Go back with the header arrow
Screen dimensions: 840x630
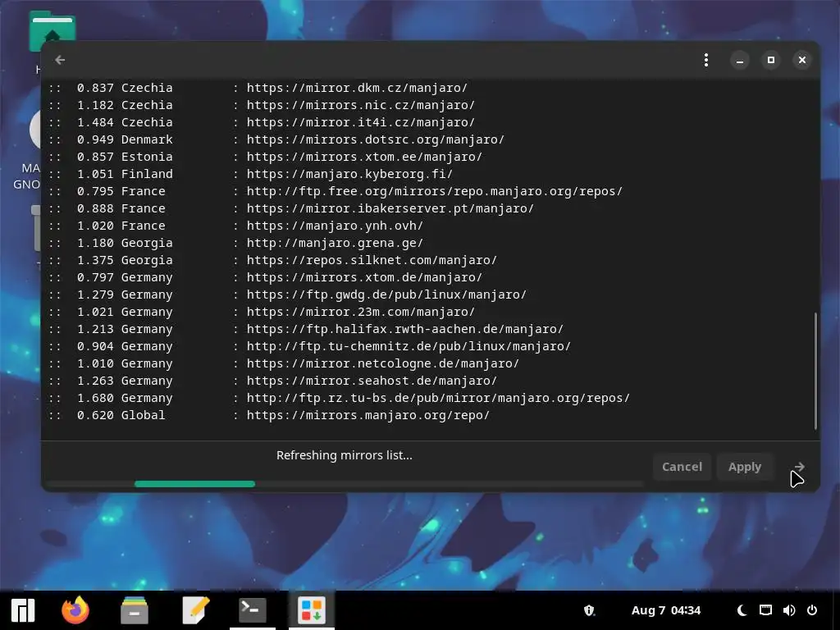tap(60, 60)
